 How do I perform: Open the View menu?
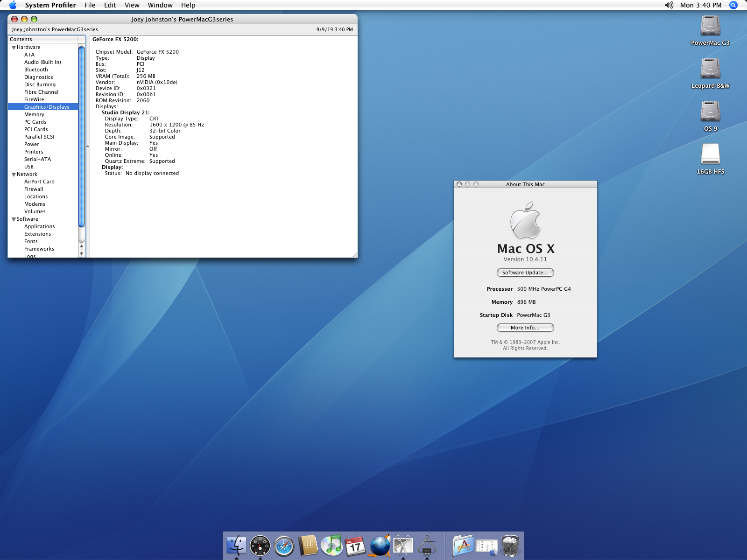click(132, 5)
